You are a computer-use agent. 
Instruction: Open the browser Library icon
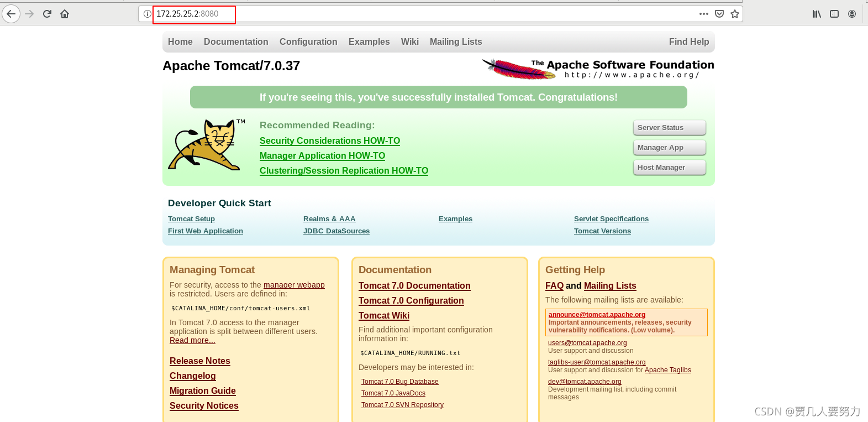(x=817, y=14)
